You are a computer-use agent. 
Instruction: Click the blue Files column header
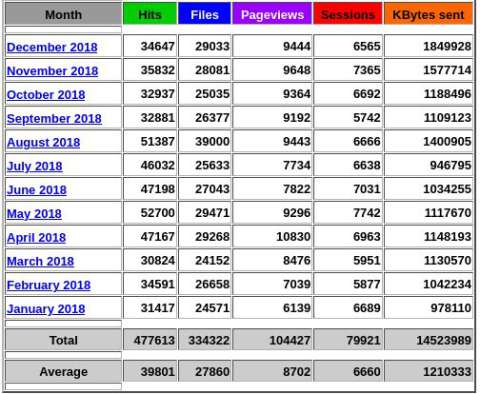tap(204, 14)
